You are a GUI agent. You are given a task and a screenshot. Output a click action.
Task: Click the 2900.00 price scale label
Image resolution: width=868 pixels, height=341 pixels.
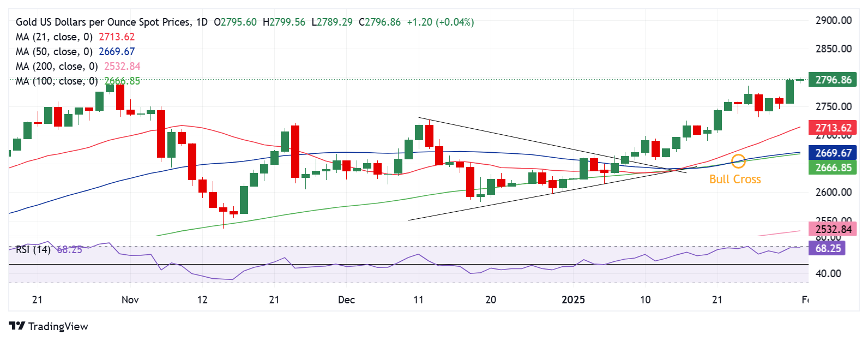pos(833,21)
